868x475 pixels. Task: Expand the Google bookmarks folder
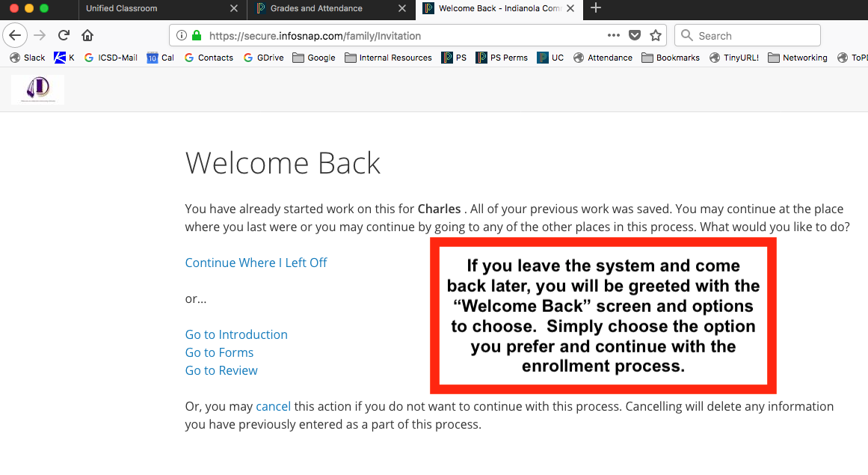tap(314, 58)
